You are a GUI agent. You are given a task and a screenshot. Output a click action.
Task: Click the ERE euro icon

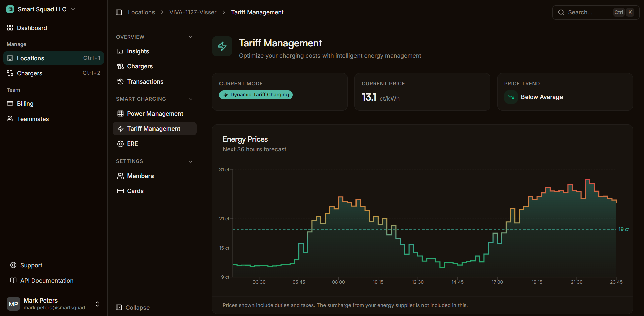pos(120,144)
